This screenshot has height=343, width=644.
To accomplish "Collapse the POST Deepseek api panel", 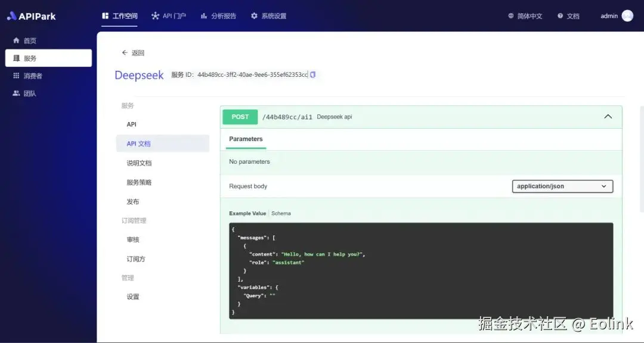I will pos(608,117).
